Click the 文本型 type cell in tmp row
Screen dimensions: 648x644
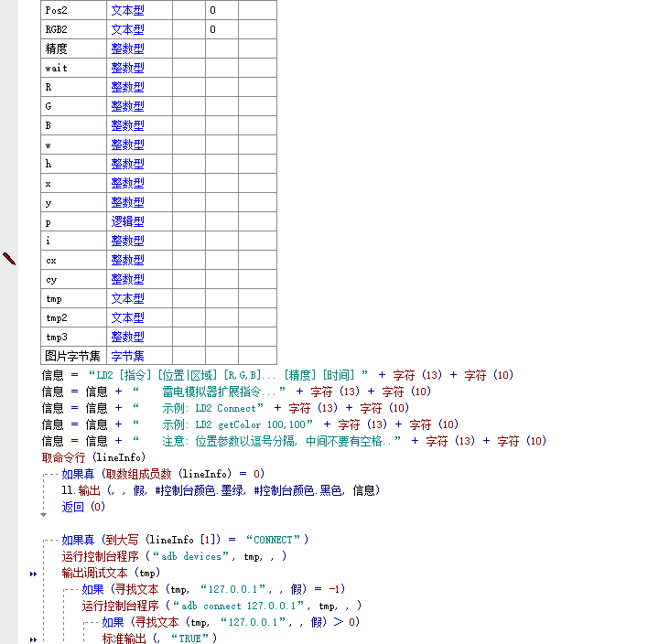pyautogui.click(x=139, y=298)
